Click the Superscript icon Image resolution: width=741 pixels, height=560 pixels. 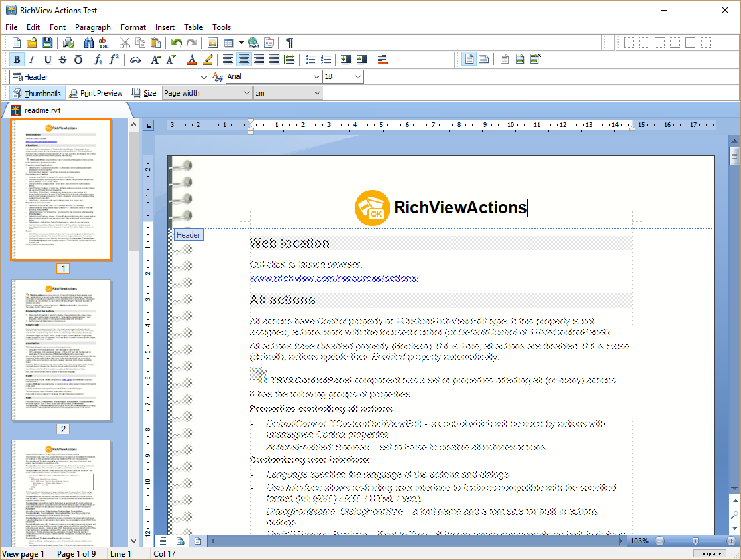click(x=114, y=59)
